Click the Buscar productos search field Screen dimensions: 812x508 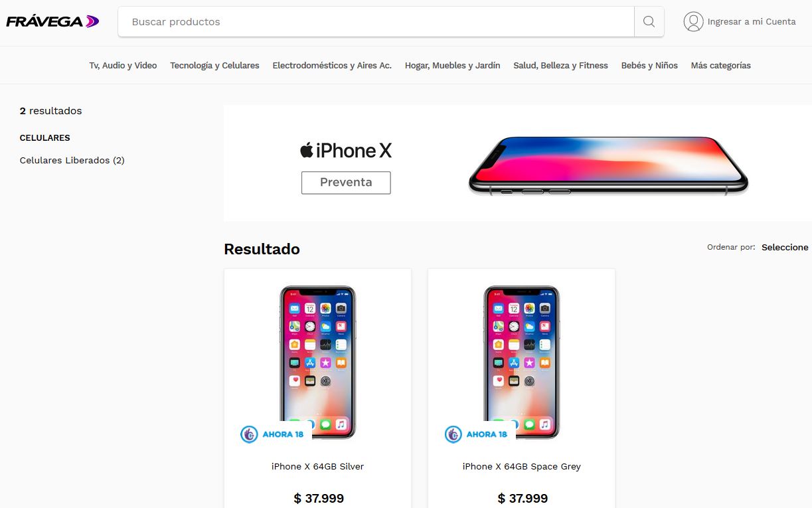376,22
